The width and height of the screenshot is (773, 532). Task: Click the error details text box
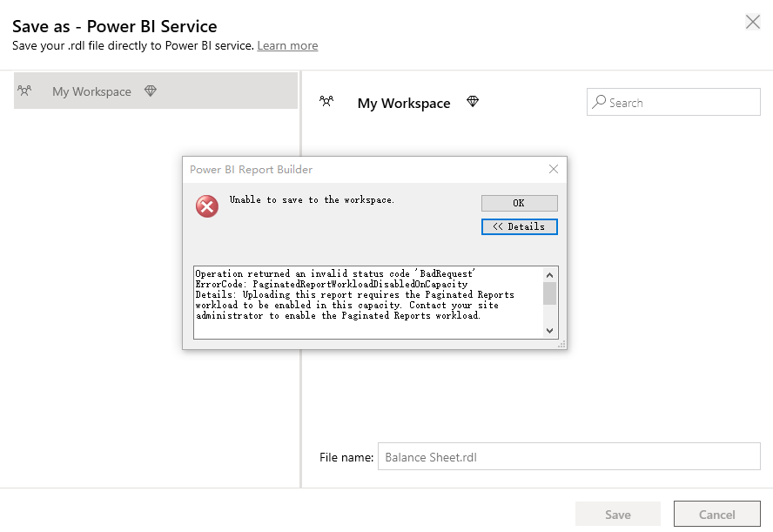(369, 303)
